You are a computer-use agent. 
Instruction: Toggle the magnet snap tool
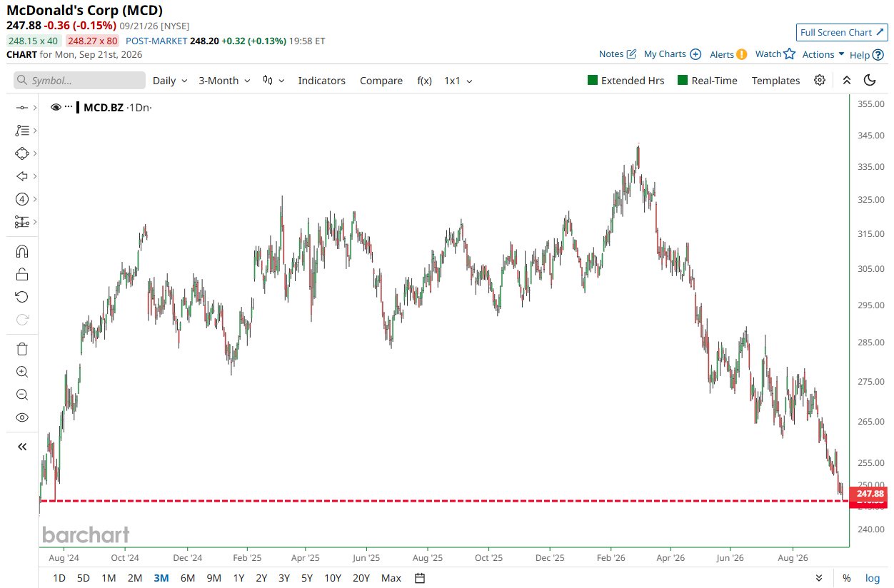click(x=21, y=251)
